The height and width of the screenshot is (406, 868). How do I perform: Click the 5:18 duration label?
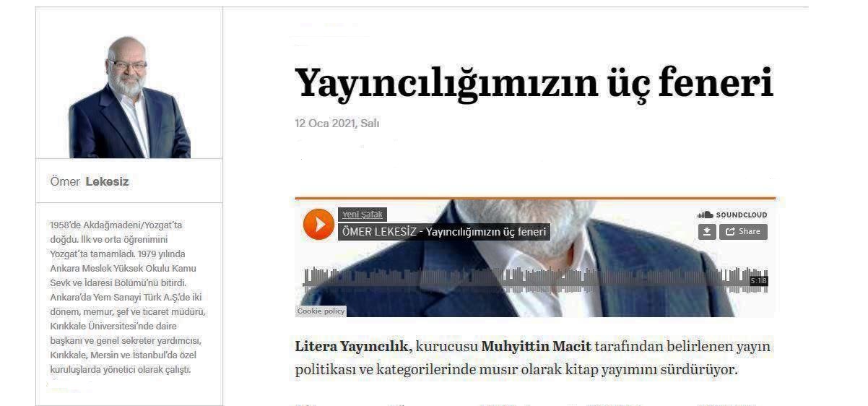point(758,281)
